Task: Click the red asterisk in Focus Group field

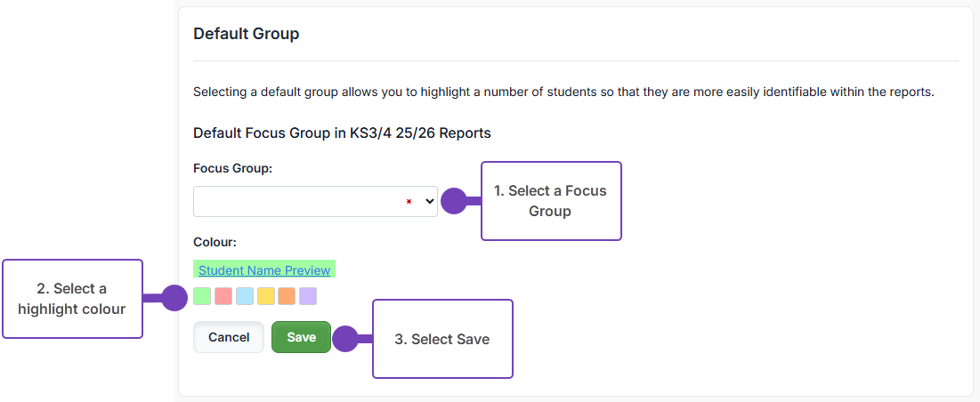Action: tap(409, 202)
